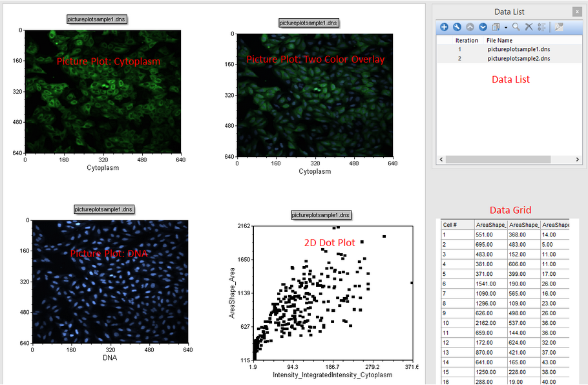This screenshot has width=588, height=385.
Task: Select pictureplotsample2.dns in the Data List
Action: click(x=518, y=59)
